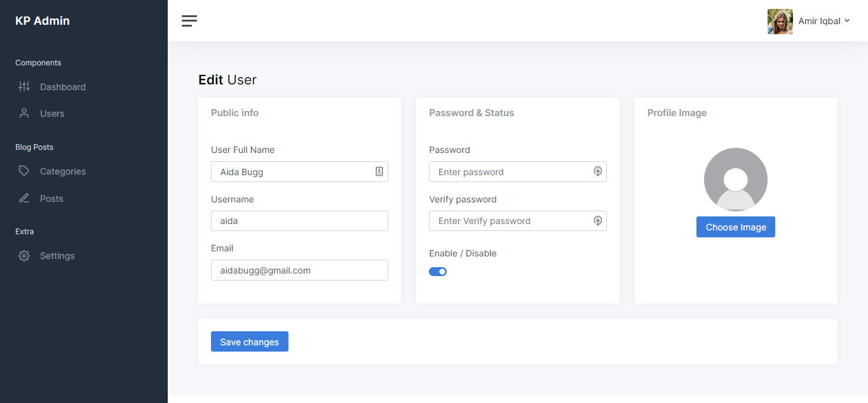Viewport: 868px width, 403px height.
Task: Click the key icon in Verify password field
Action: 597,221
